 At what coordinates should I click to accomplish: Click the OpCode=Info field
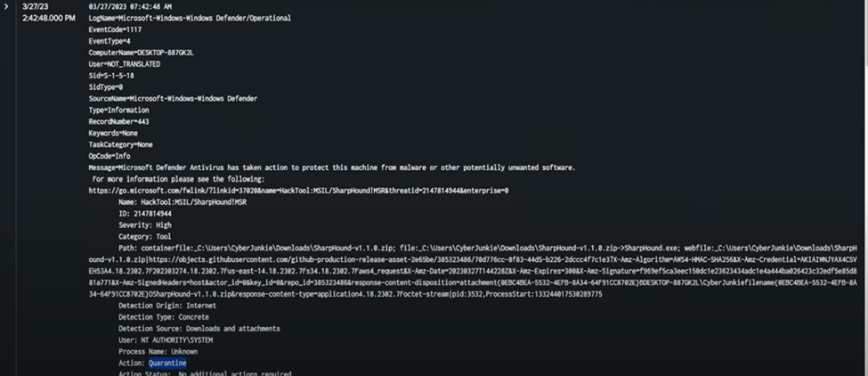[110, 156]
